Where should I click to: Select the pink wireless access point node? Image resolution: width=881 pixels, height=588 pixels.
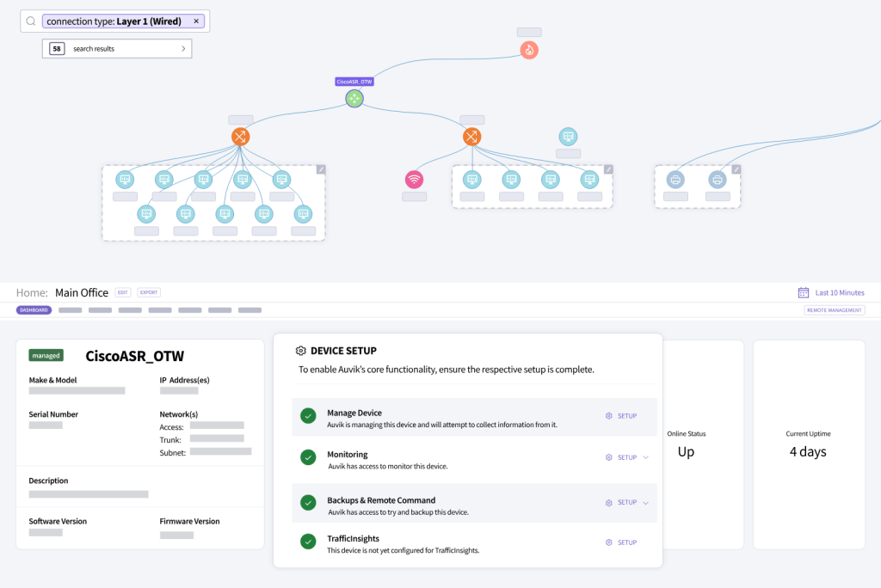(x=414, y=180)
